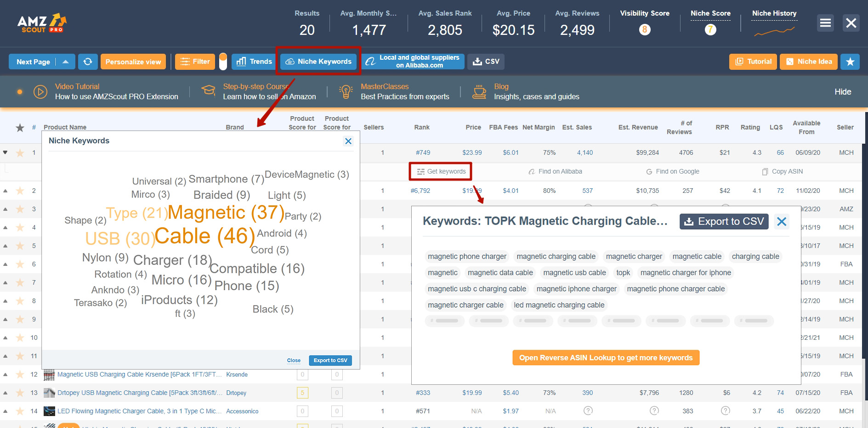868x428 pixels.
Task: Open Reverse ASIN Lookup for more keywords
Action: tap(605, 357)
